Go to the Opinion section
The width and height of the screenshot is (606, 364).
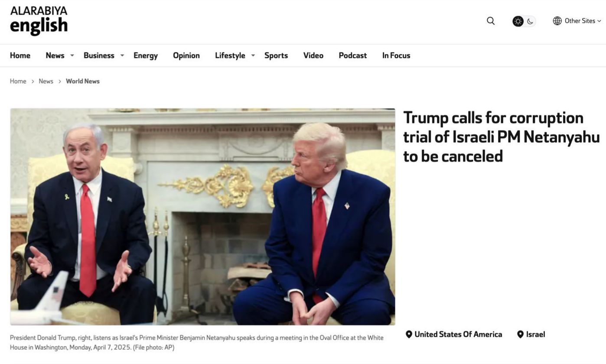(186, 55)
